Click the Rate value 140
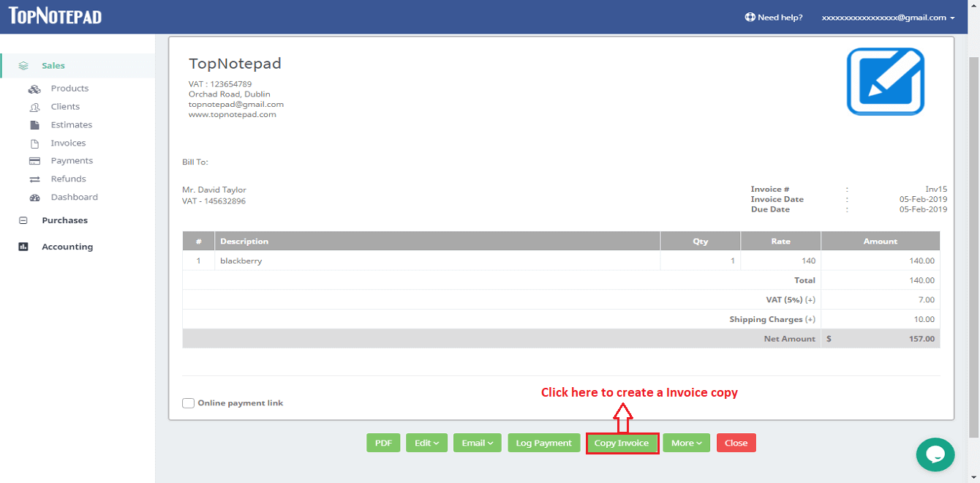The width and height of the screenshot is (980, 483). click(808, 261)
